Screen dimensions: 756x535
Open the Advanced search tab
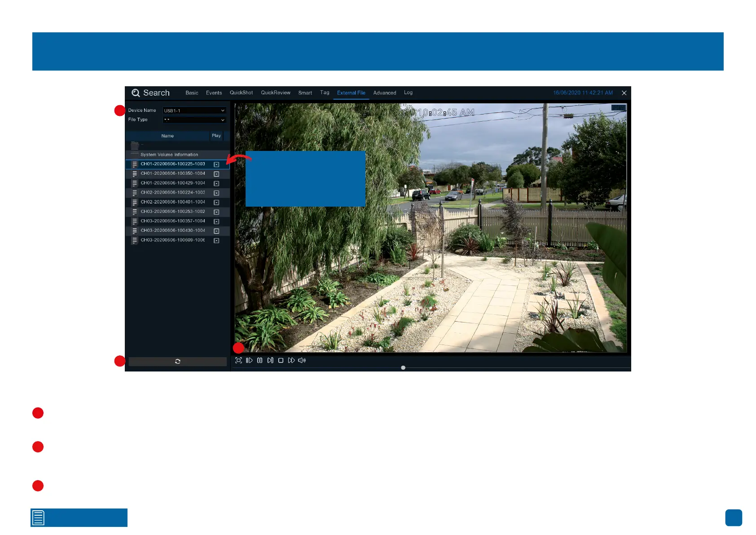coord(384,93)
